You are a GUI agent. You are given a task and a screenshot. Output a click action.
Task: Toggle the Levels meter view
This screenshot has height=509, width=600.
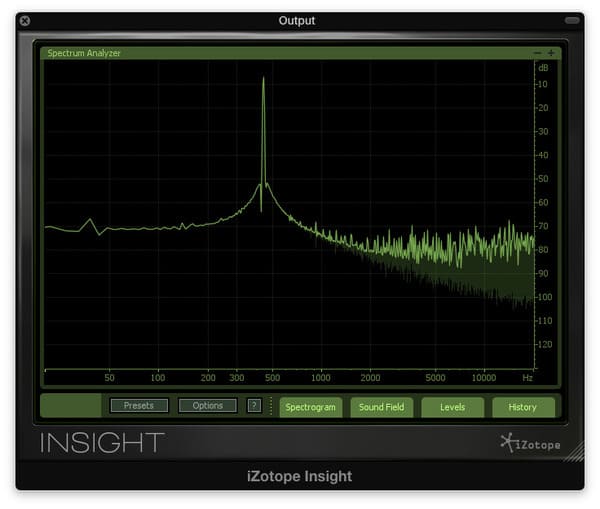[x=452, y=407]
